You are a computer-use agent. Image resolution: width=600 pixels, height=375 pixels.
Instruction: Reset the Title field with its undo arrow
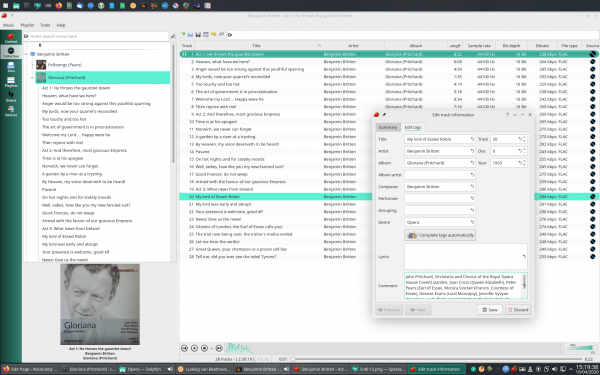pyautogui.click(x=472, y=139)
